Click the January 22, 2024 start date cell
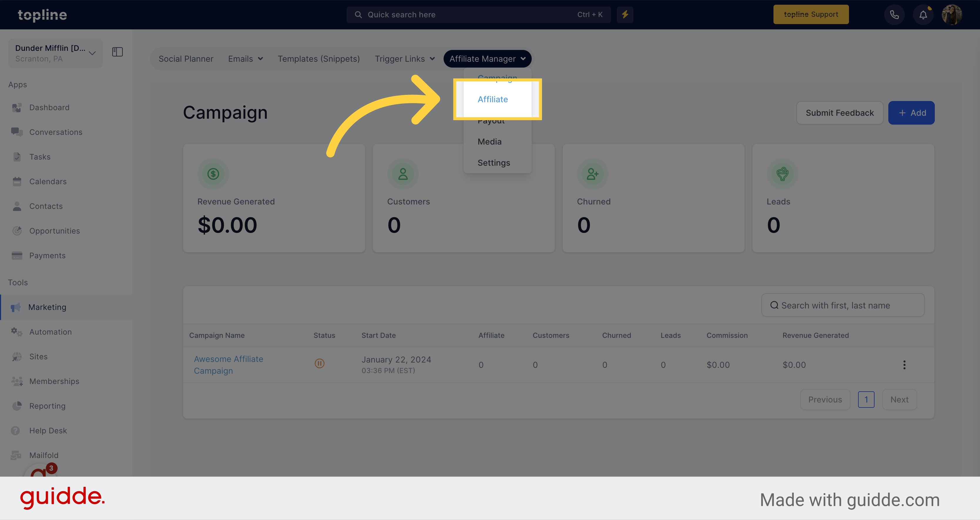The image size is (980, 520). pyautogui.click(x=396, y=364)
